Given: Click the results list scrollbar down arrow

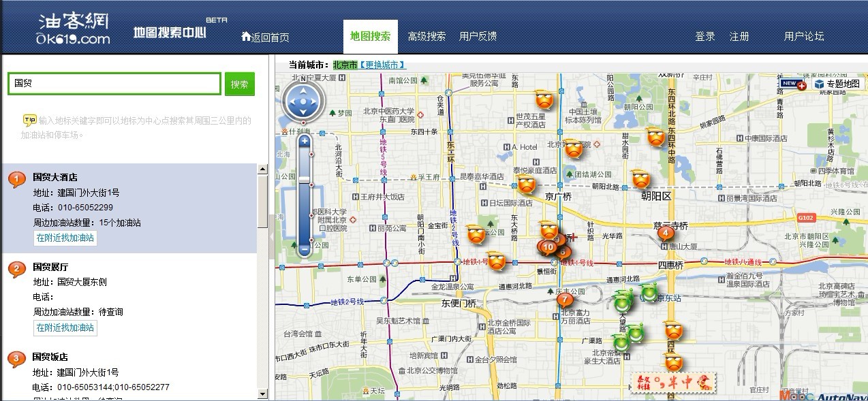Looking at the screenshot, I should [262, 394].
